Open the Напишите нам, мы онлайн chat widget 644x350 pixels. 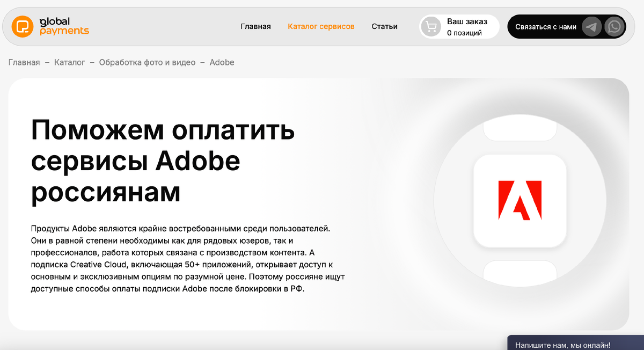pyautogui.click(x=575, y=343)
